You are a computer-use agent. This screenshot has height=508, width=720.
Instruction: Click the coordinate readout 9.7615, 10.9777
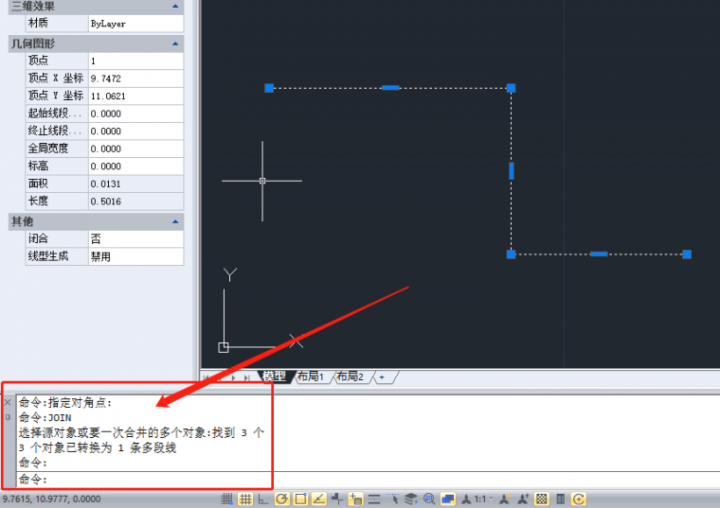[x=51, y=499]
